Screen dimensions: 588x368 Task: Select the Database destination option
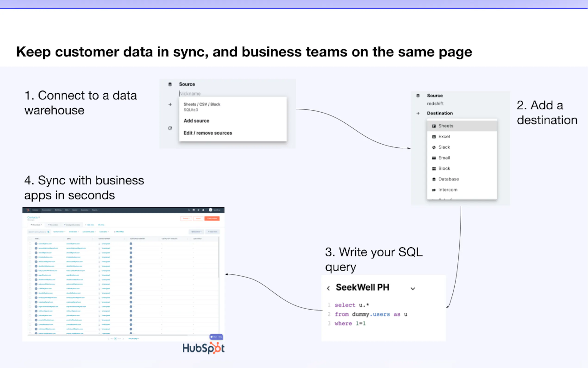coord(448,179)
